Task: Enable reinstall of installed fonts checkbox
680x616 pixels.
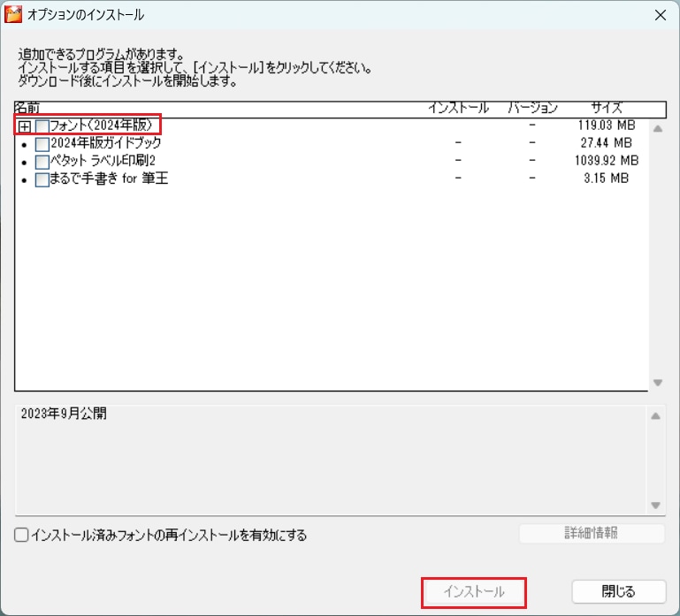Action: tap(21, 535)
